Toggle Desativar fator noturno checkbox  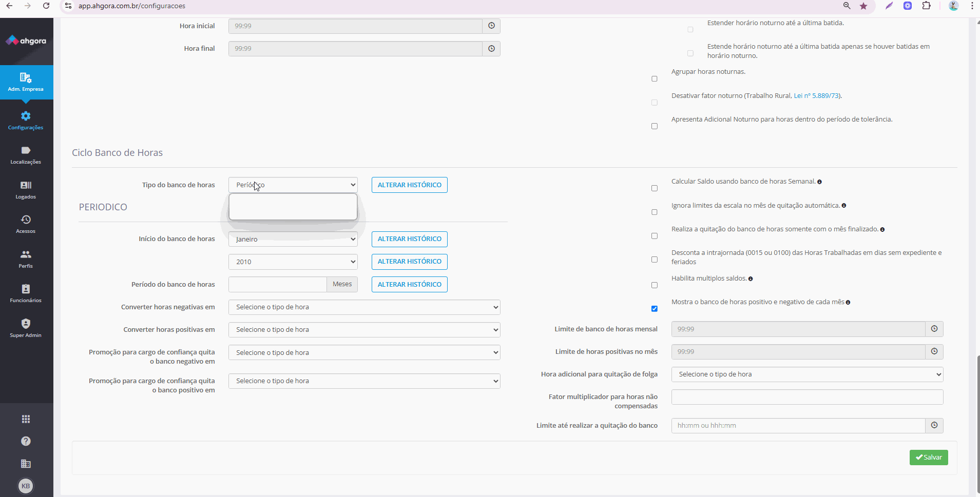pos(655,103)
